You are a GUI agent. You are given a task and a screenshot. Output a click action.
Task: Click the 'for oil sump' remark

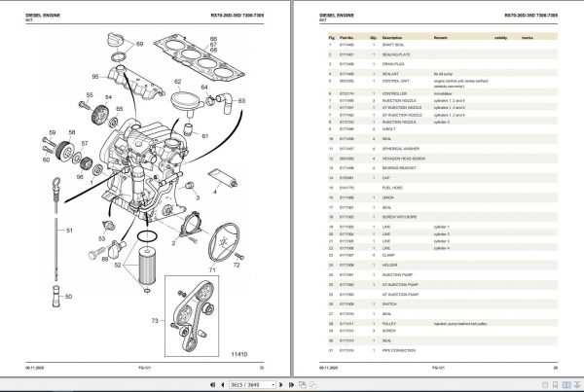(443, 74)
